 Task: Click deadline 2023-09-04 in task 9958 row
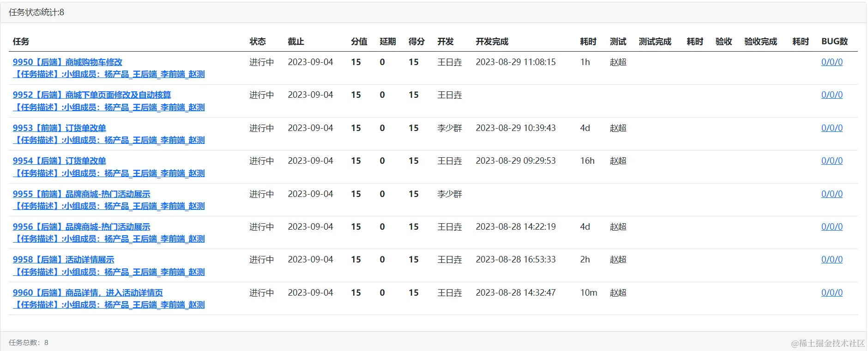click(310, 259)
